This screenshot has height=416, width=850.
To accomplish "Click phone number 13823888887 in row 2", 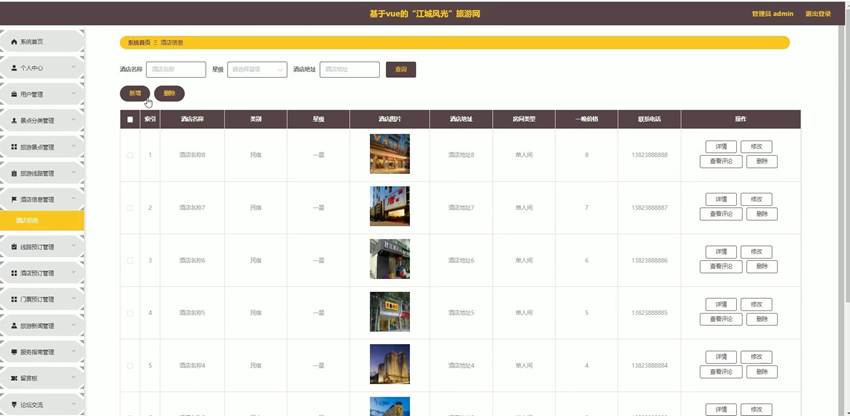I will [x=649, y=208].
